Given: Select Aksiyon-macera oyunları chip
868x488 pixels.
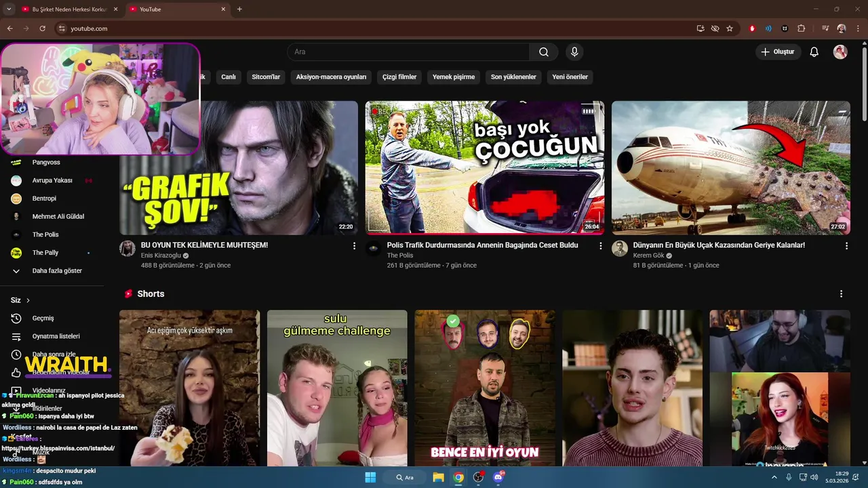Looking at the screenshot, I should 331,77.
